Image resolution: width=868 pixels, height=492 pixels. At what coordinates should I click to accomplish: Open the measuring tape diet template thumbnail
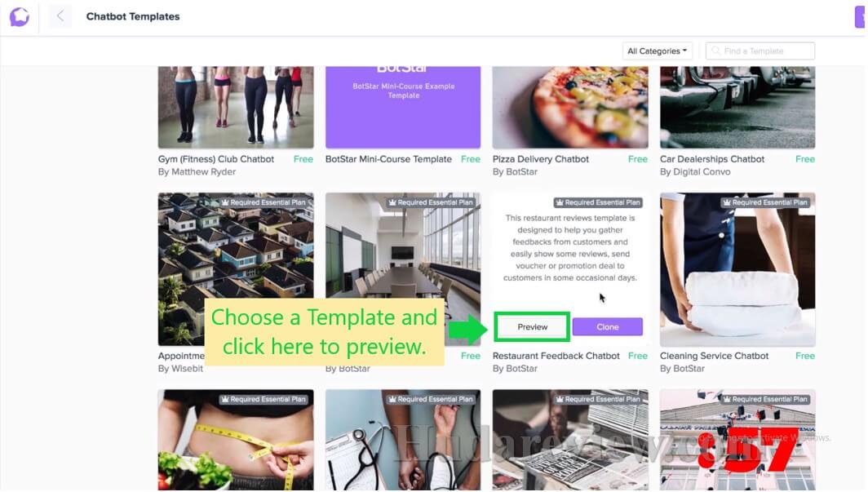coord(236,440)
